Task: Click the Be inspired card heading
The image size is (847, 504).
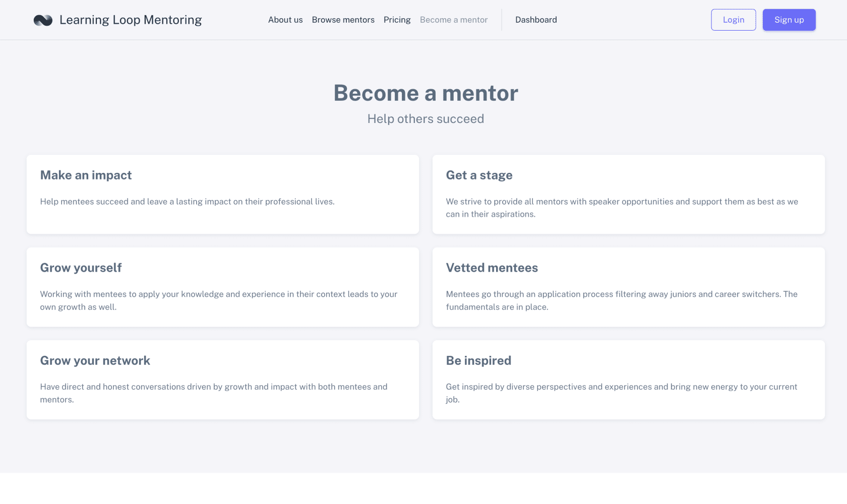Action: pyautogui.click(x=478, y=360)
